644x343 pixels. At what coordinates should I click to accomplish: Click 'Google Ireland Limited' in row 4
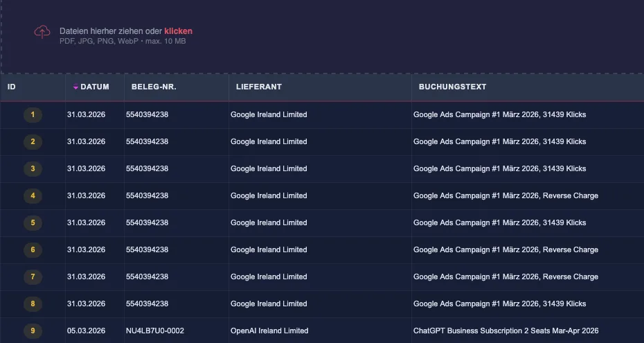point(269,196)
